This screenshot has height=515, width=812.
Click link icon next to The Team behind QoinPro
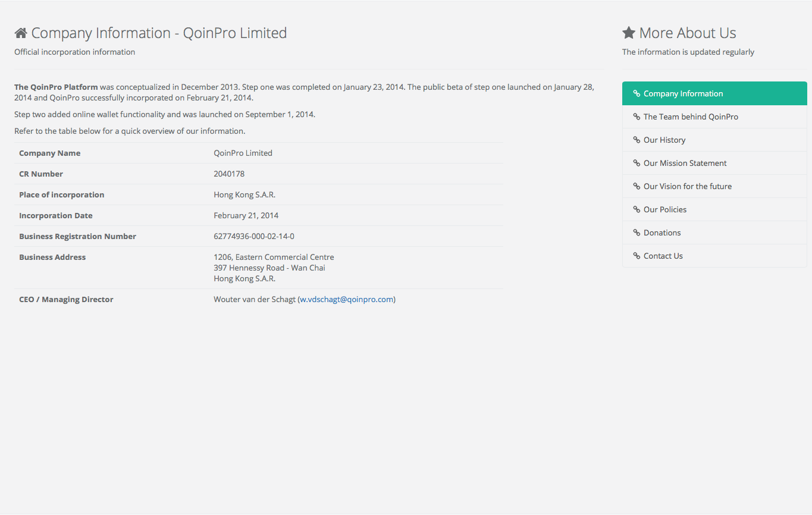(x=637, y=117)
